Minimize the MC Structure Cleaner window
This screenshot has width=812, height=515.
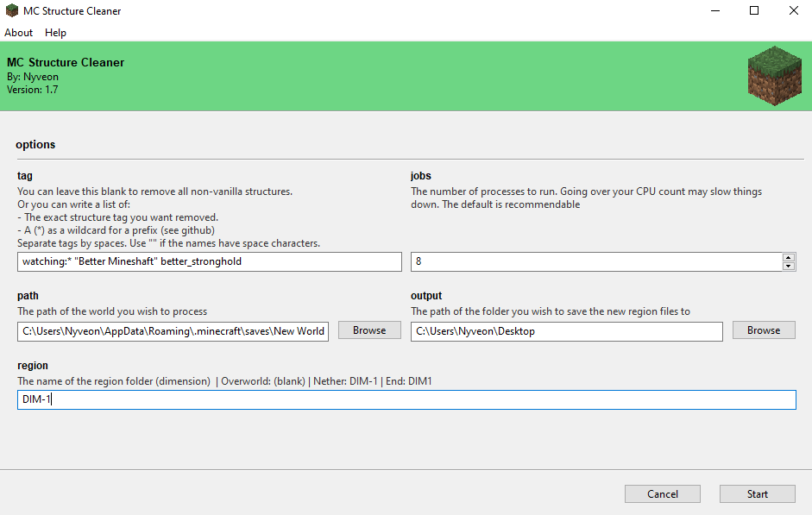click(715, 10)
